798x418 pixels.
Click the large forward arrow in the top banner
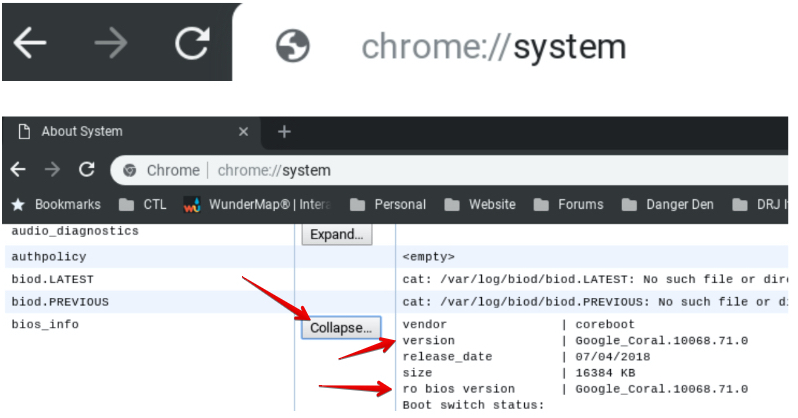111,43
